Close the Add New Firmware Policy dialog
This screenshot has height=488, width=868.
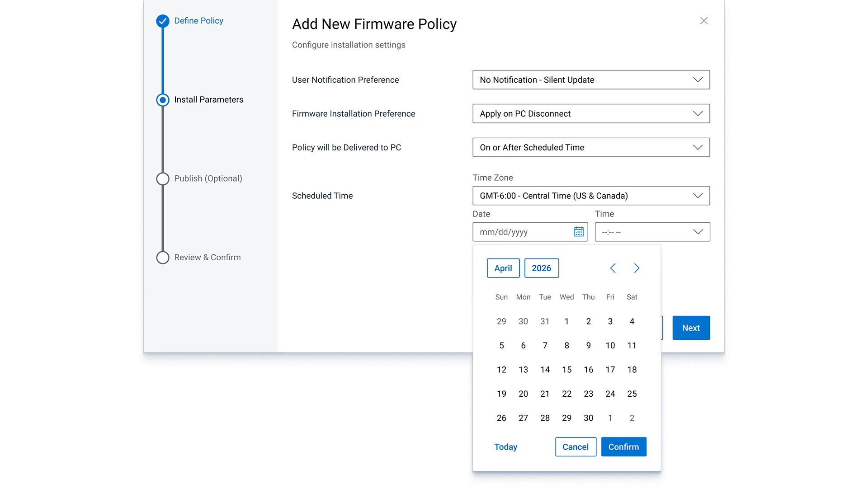(x=704, y=21)
